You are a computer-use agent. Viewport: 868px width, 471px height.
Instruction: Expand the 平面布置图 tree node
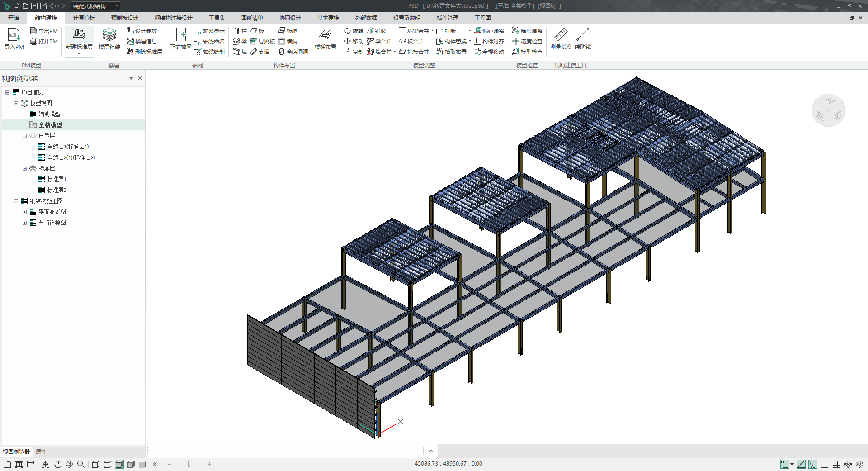pos(25,212)
